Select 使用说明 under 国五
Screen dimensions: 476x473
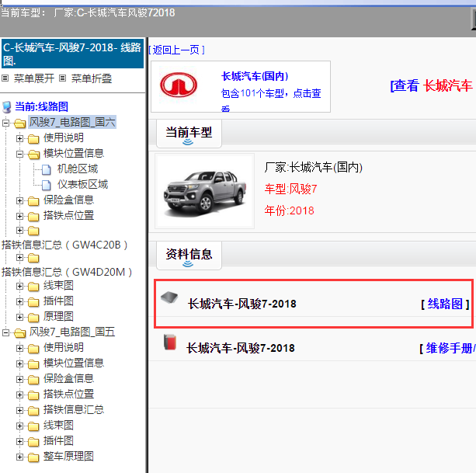click(64, 347)
